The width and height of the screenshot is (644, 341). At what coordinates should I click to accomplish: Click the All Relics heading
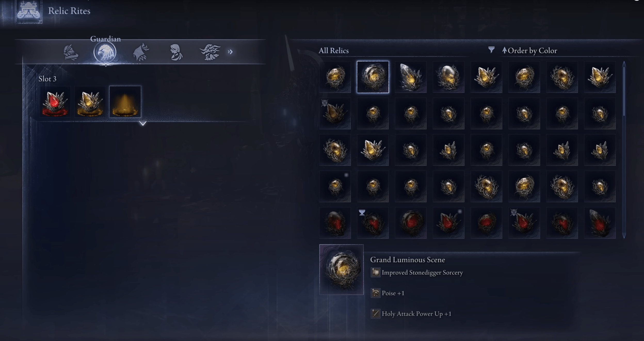[334, 51]
